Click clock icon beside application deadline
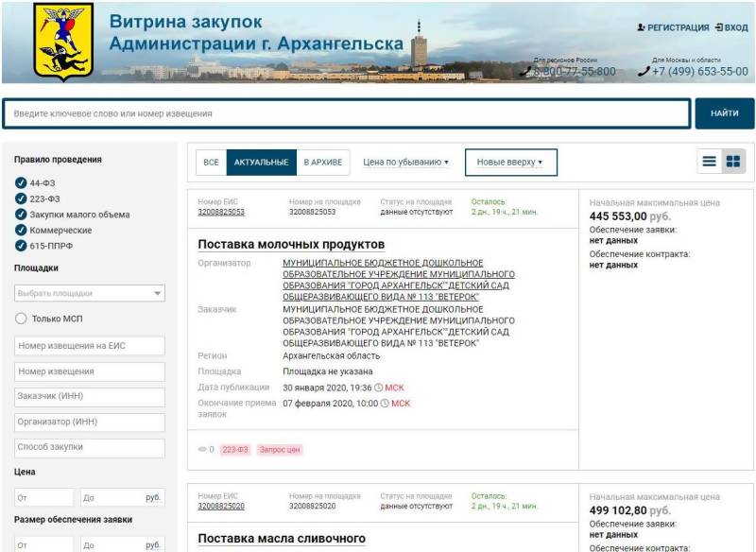The height and width of the screenshot is (552, 756). pyautogui.click(x=386, y=404)
